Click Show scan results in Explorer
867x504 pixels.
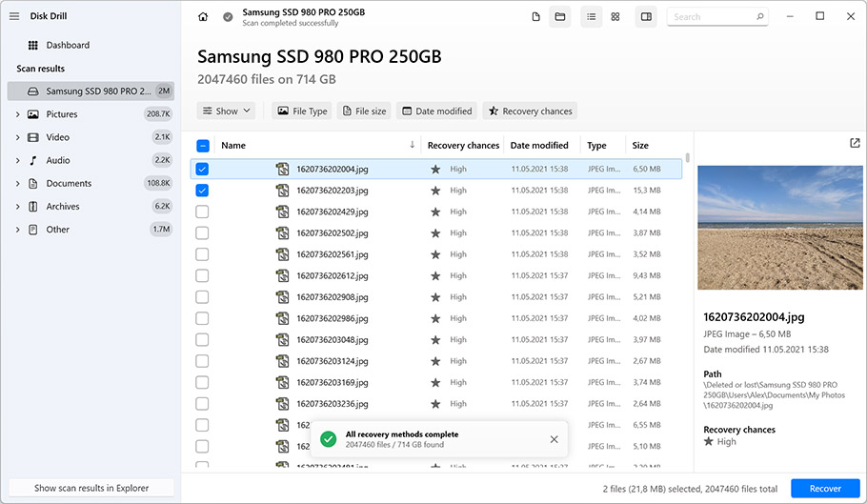[91, 488]
